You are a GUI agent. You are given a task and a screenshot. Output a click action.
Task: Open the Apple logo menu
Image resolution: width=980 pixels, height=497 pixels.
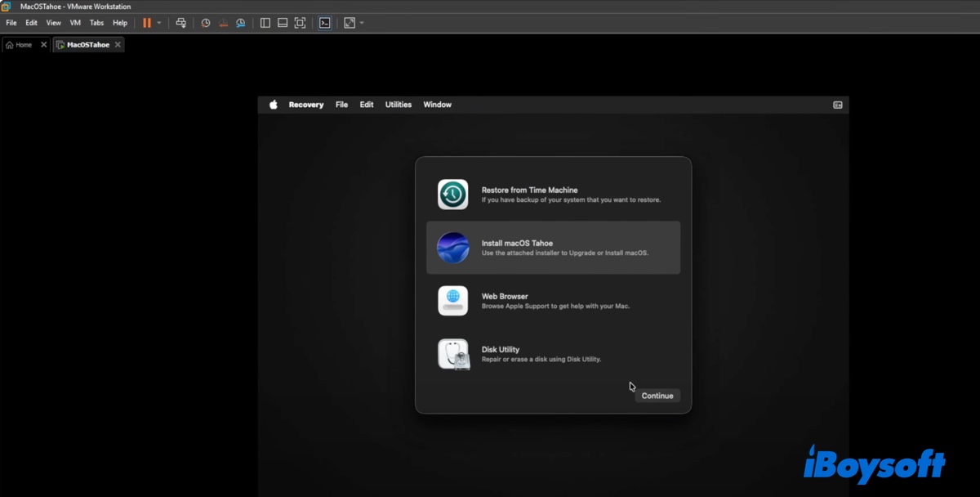pos(274,105)
